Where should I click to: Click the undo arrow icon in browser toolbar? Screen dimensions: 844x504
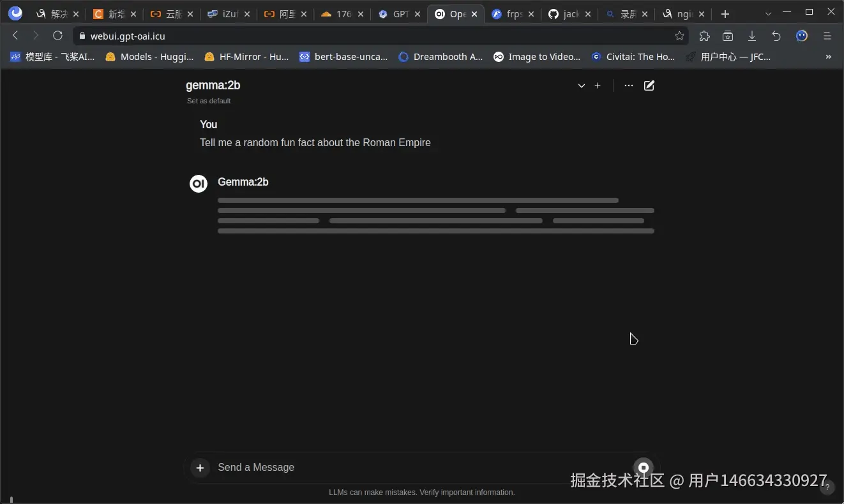point(776,36)
